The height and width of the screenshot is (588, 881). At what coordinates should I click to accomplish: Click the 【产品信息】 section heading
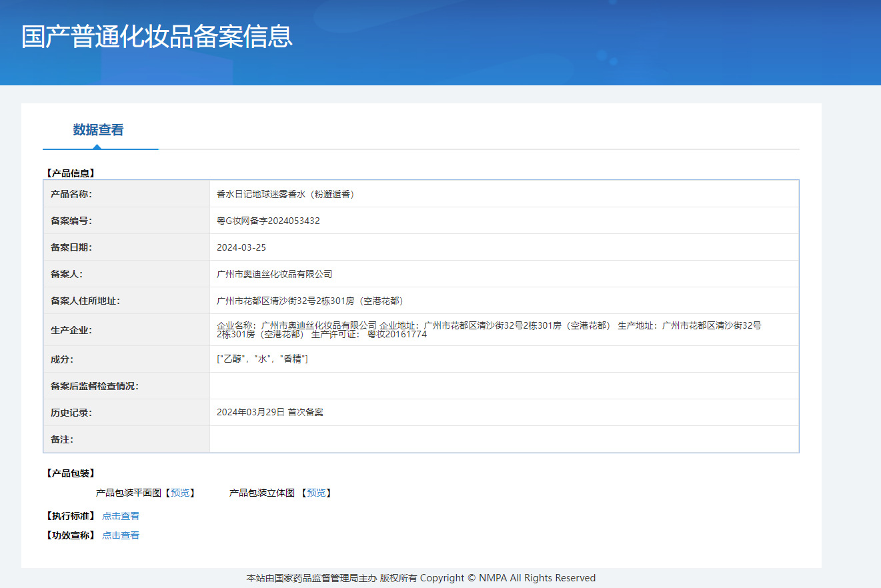(70, 173)
